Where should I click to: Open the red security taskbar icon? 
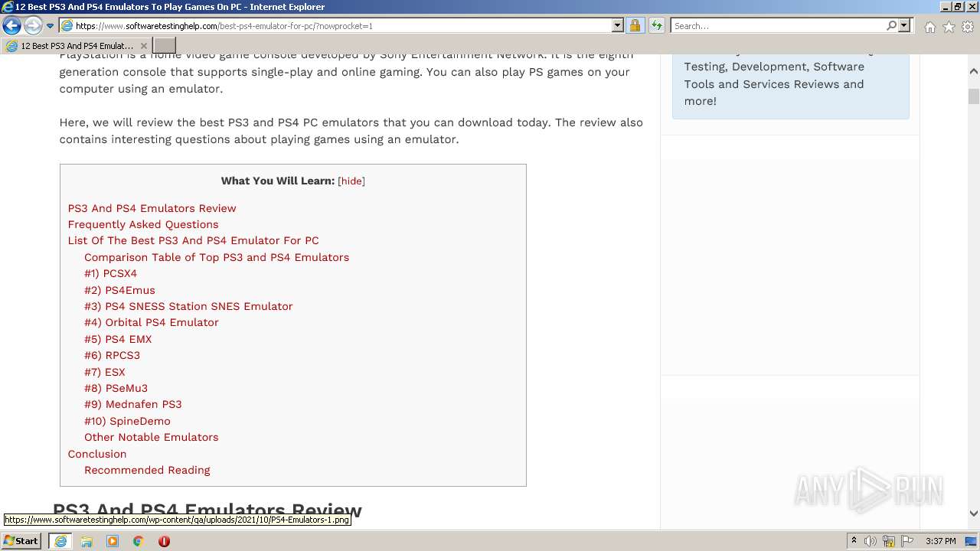click(164, 541)
